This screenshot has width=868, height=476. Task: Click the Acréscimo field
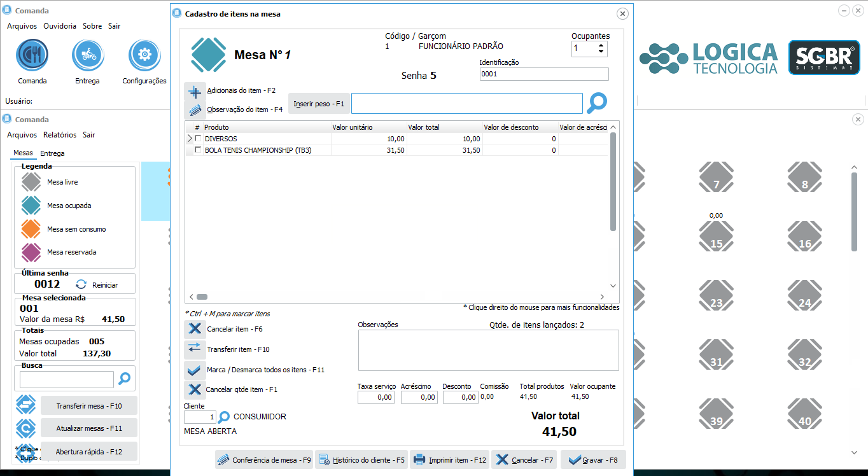pos(419,397)
